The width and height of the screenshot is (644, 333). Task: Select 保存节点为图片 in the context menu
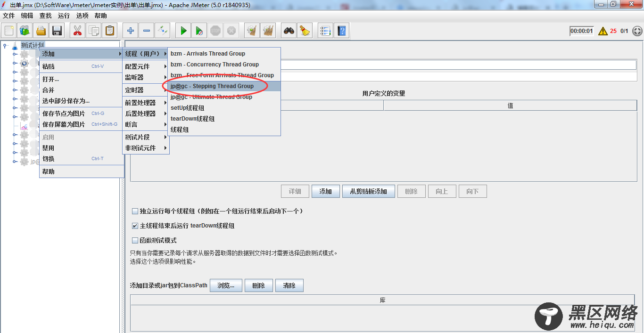pyautogui.click(x=81, y=114)
